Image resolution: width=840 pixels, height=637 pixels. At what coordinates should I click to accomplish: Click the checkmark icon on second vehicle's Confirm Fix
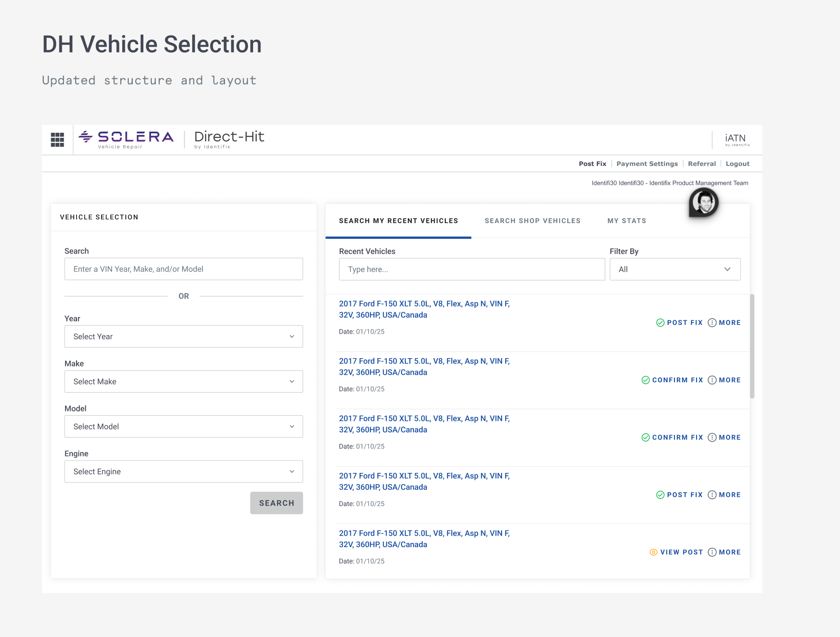[x=646, y=380]
